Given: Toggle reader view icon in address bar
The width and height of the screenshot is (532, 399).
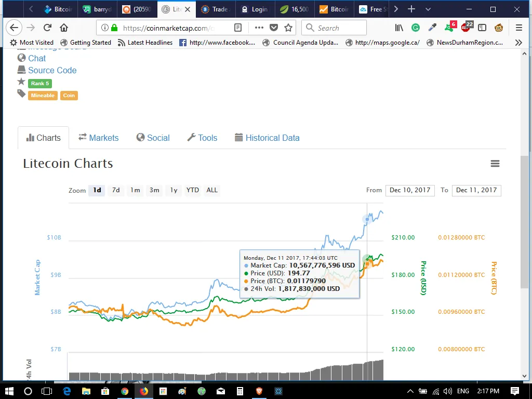Looking at the screenshot, I should [x=238, y=28].
